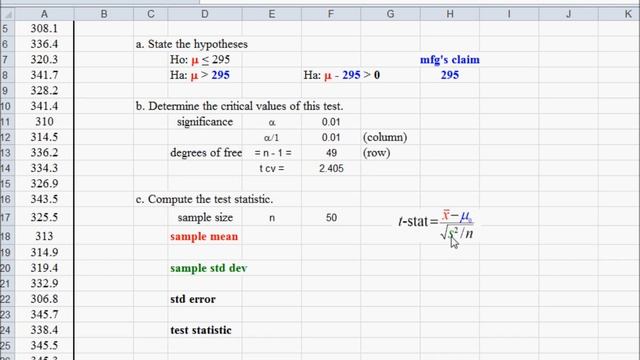Screen dimensions: 640x360
Task: Click cell containing 343.5
Action: [44, 199]
